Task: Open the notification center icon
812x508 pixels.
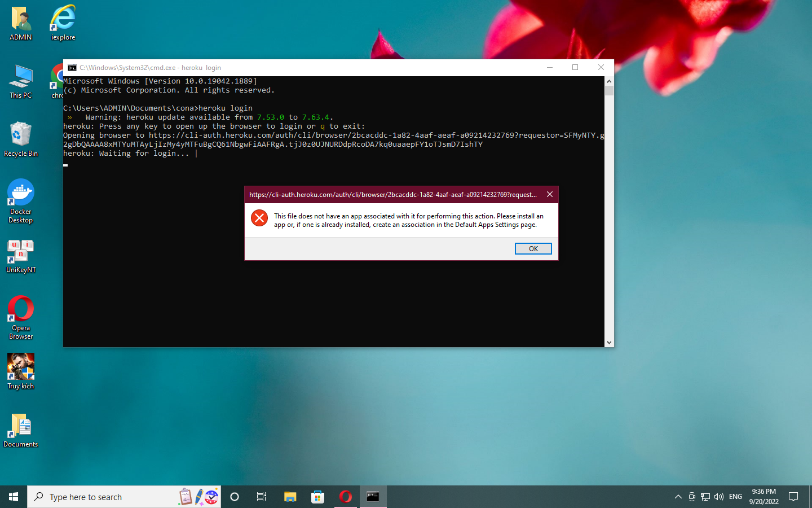Action: point(793,497)
